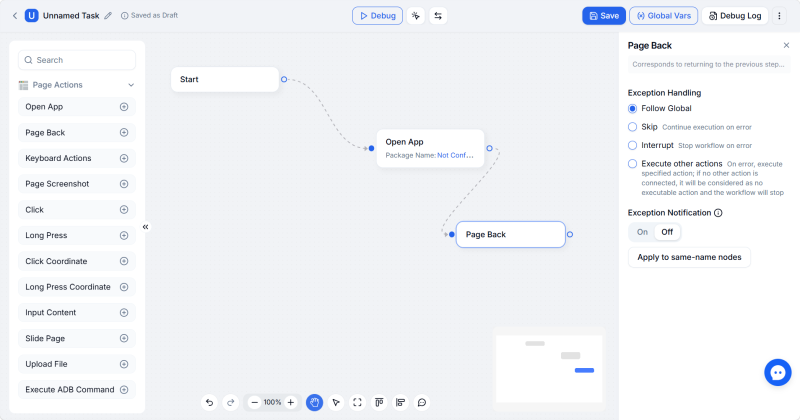Add Slide Page action with plus icon
This screenshot has width=800, height=420.
[124, 338]
